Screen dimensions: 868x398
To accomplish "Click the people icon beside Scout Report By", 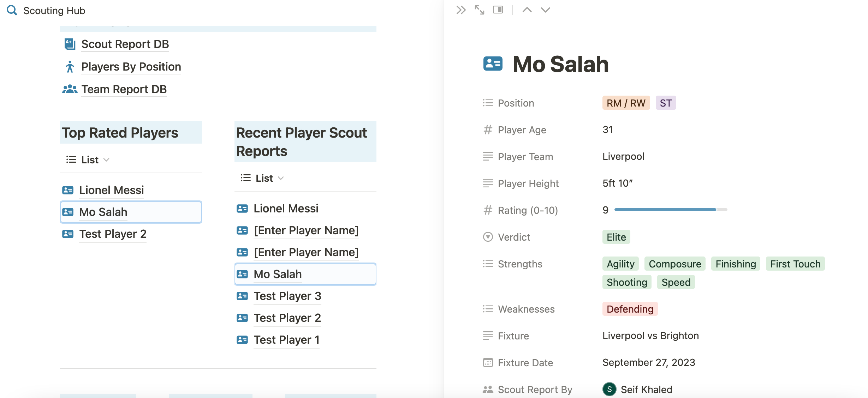I will click(x=488, y=389).
